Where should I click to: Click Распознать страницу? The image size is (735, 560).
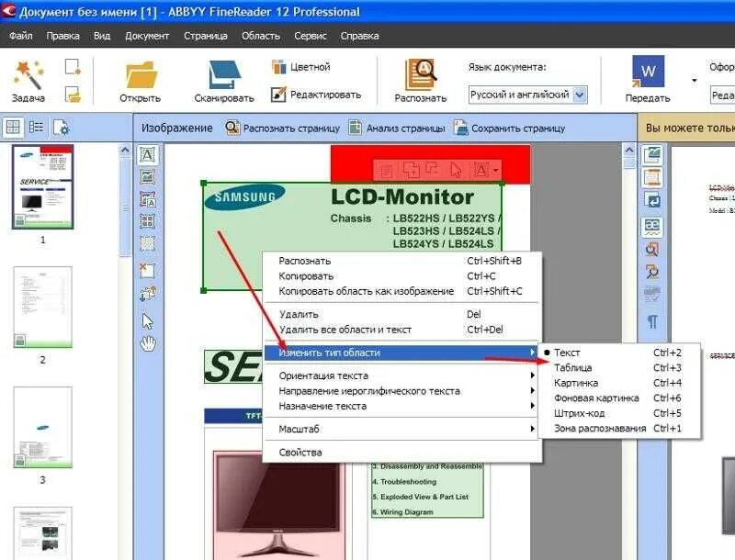(283, 128)
